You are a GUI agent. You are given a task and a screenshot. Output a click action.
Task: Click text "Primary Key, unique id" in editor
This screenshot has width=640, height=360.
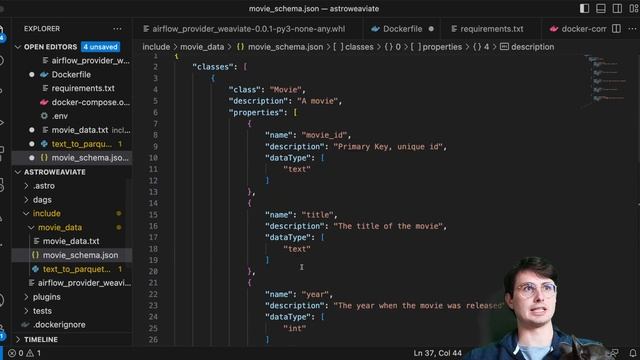pos(388,147)
